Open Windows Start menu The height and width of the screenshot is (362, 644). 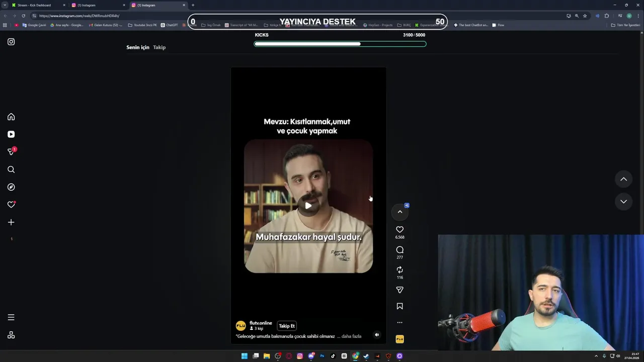pyautogui.click(x=245, y=356)
